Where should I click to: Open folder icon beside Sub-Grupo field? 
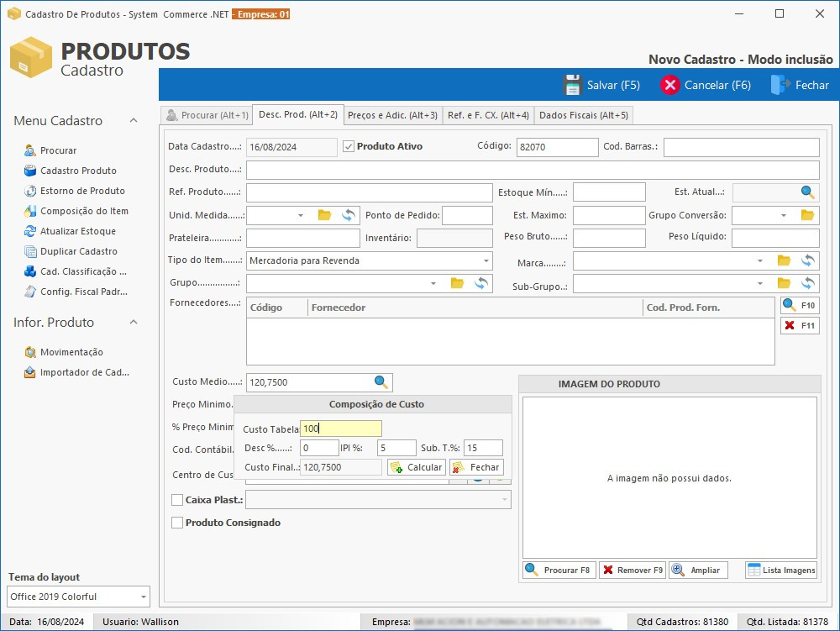[784, 283]
